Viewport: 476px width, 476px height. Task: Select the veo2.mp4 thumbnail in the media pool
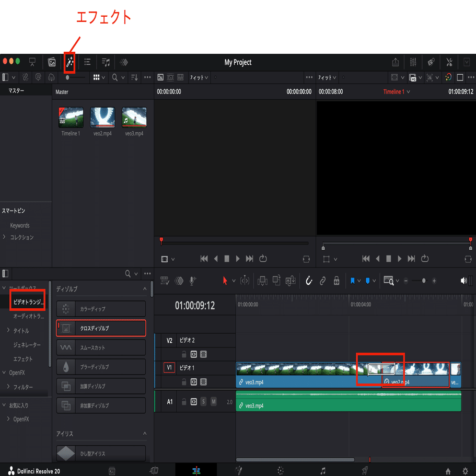pyautogui.click(x=102, y=118)
